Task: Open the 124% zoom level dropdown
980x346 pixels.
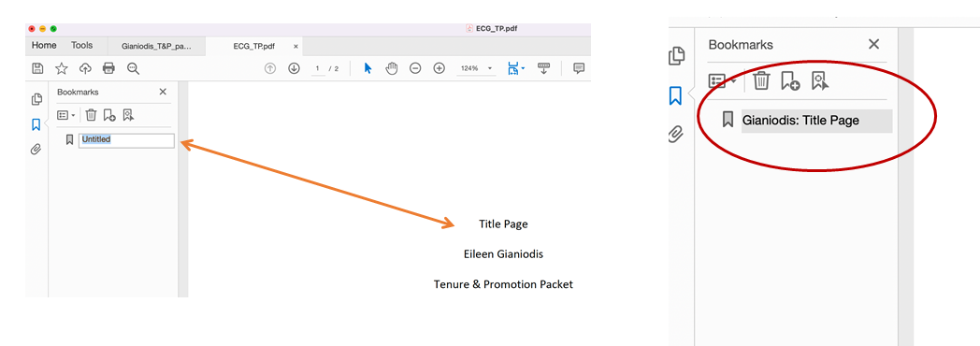Action: [x=476, y=68]
